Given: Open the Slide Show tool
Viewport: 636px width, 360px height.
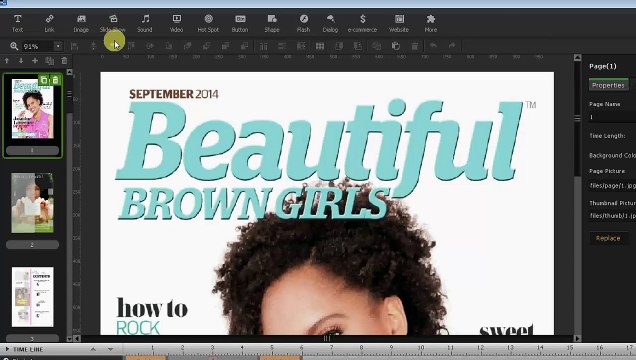Looking at the screenshot, I should pyautogui.click(x=113, y=24).
